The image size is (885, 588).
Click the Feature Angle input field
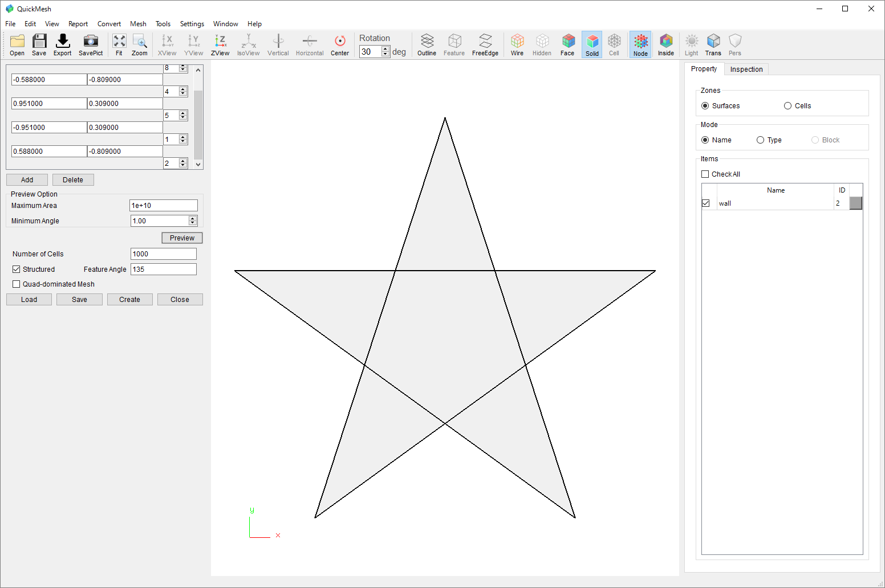pos(164,269)
